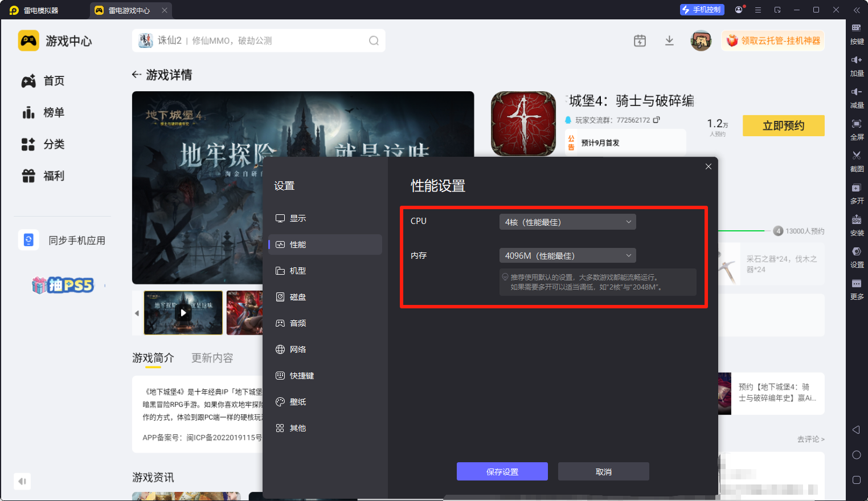
Task: Open the calendar reservation icon in toolbar
Action: click(x=639, y=40)
